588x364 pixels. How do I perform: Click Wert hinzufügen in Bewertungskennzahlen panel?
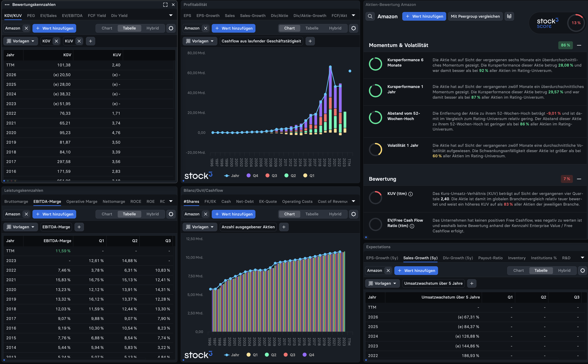click(54, 28)
